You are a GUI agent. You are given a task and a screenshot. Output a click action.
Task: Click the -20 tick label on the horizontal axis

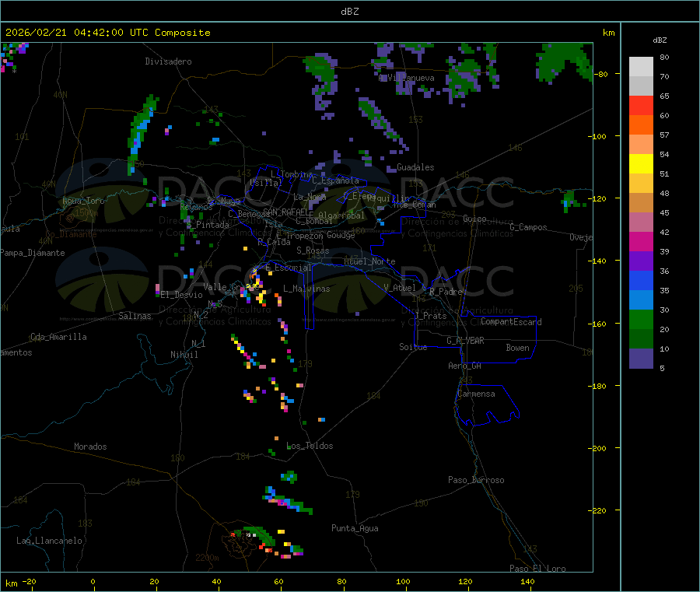[29, 581]
